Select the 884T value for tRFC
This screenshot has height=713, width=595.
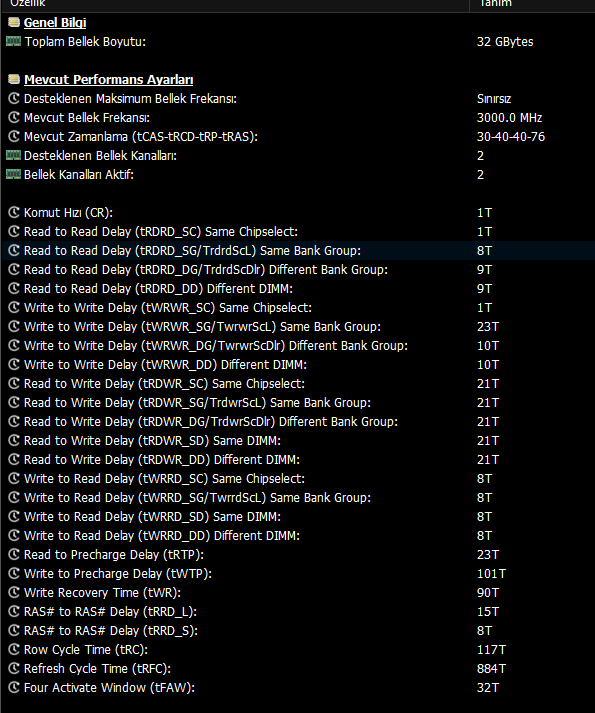pos(491,669)
